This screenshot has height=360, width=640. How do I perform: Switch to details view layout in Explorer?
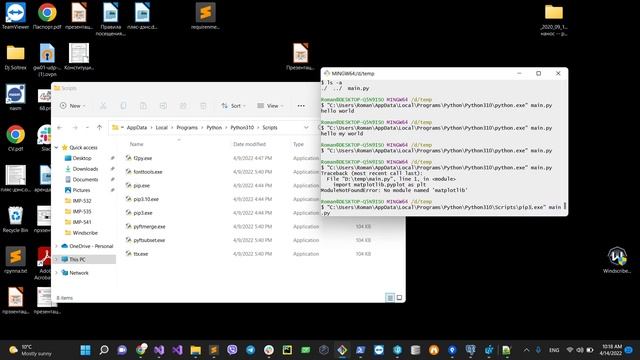[x=390, y=298]
